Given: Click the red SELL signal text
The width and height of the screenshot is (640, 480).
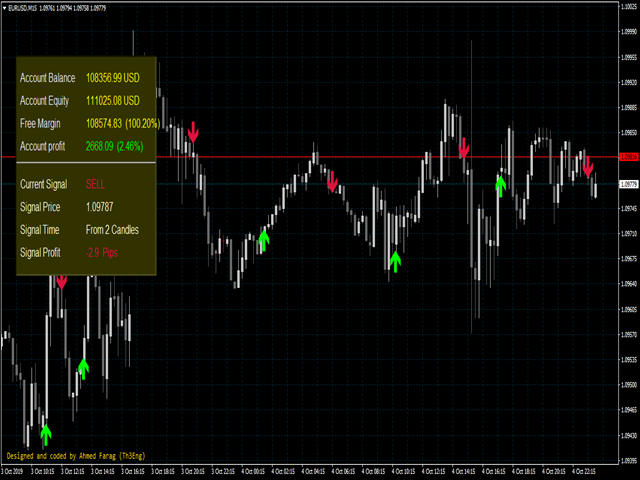Looking at the screenshot, I should click(95, 184).
